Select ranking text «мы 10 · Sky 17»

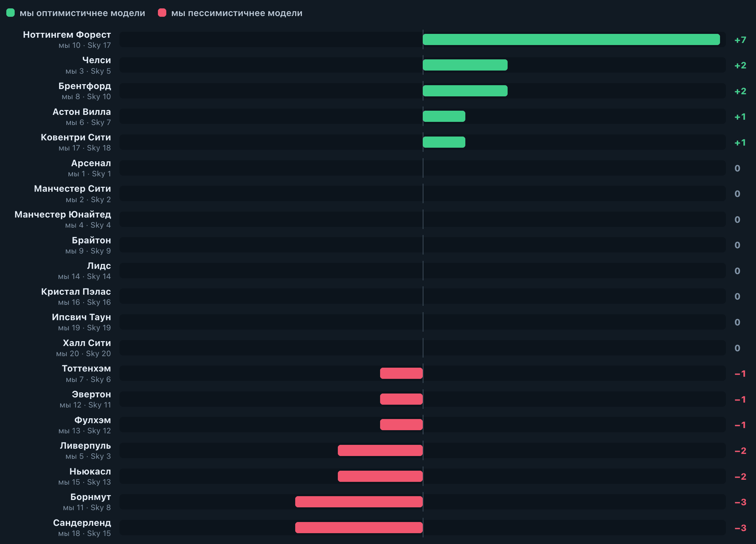tap(85, 45)
